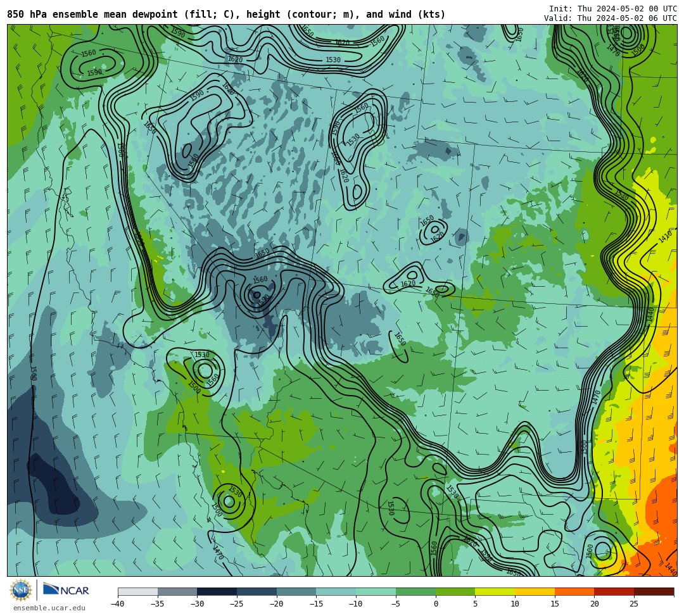Click the colorbar label 20
This screenshot has height=616, width=684.
click(594, 604)
